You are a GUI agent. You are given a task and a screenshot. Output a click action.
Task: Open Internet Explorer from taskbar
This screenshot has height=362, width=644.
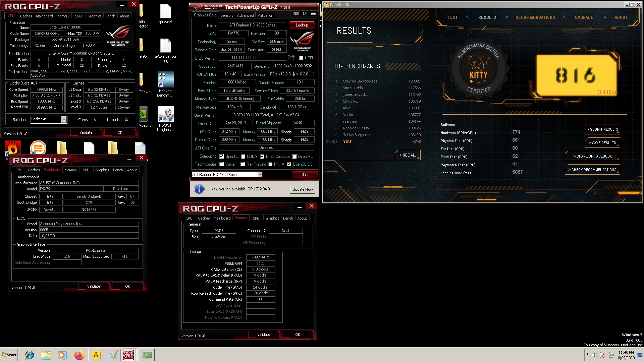(x=30, y=355)
